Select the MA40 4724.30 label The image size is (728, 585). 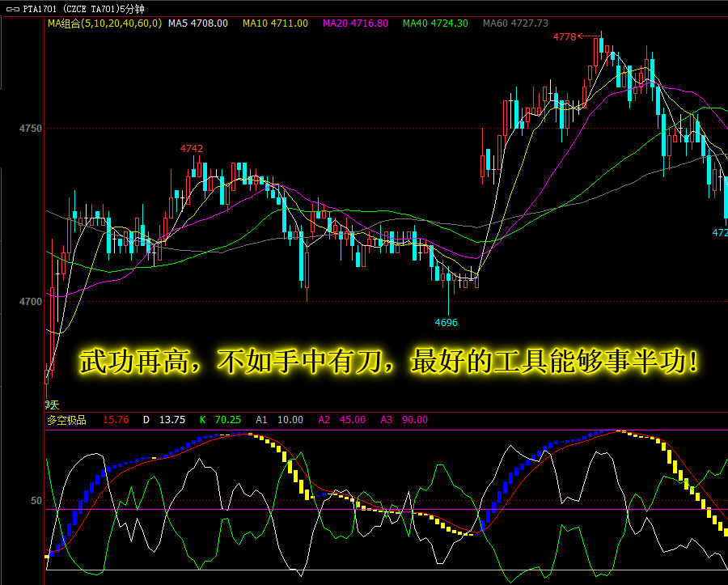435,23
